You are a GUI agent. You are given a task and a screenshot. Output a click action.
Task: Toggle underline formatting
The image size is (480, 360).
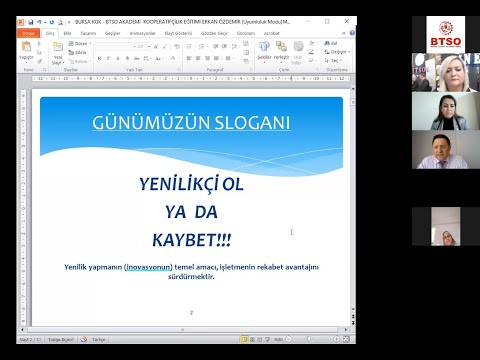(x=118, y=58)
